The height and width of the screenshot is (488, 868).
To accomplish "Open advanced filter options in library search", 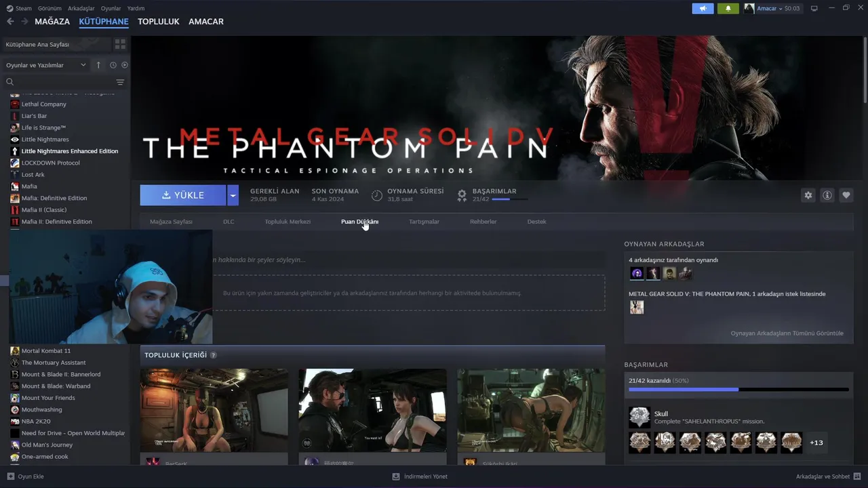I will point(120,82).
